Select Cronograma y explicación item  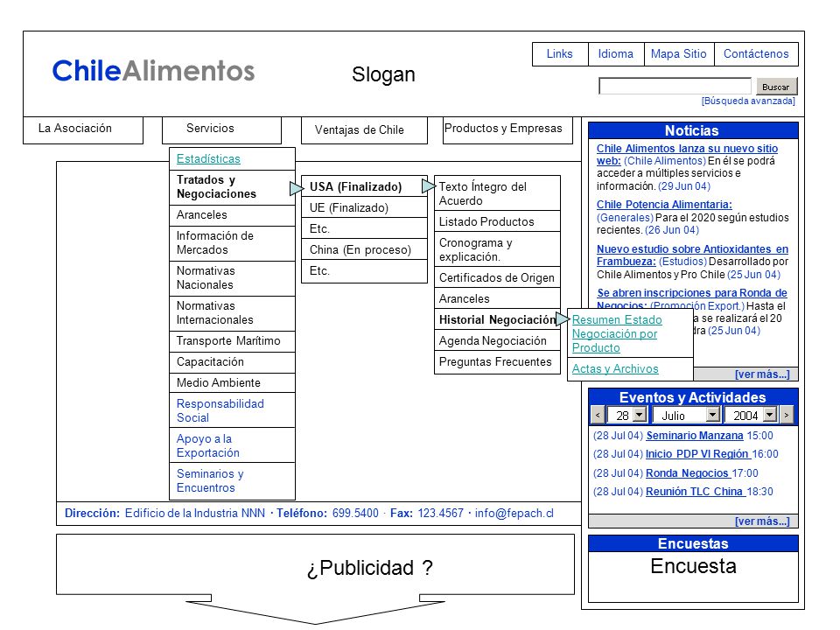point(497,249)
